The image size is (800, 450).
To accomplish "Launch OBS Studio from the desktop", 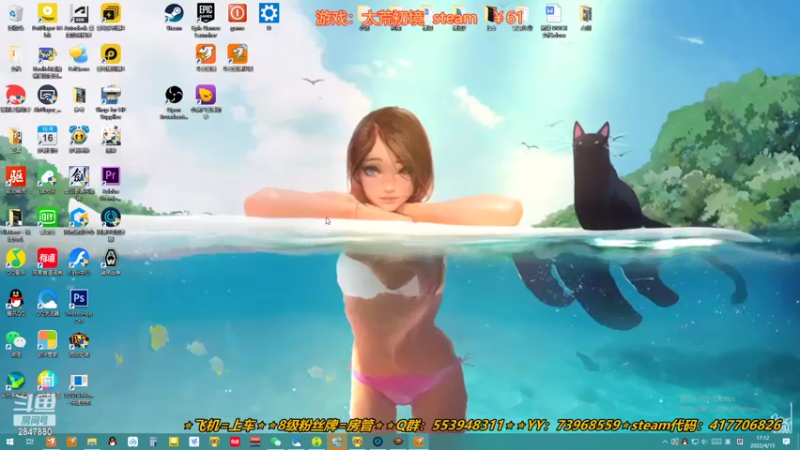I will 174,95.
